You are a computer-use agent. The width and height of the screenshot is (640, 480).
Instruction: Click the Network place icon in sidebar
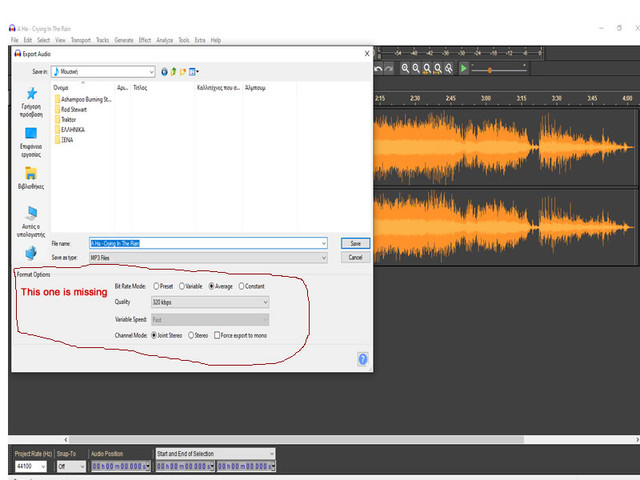[x=31, y=253]
